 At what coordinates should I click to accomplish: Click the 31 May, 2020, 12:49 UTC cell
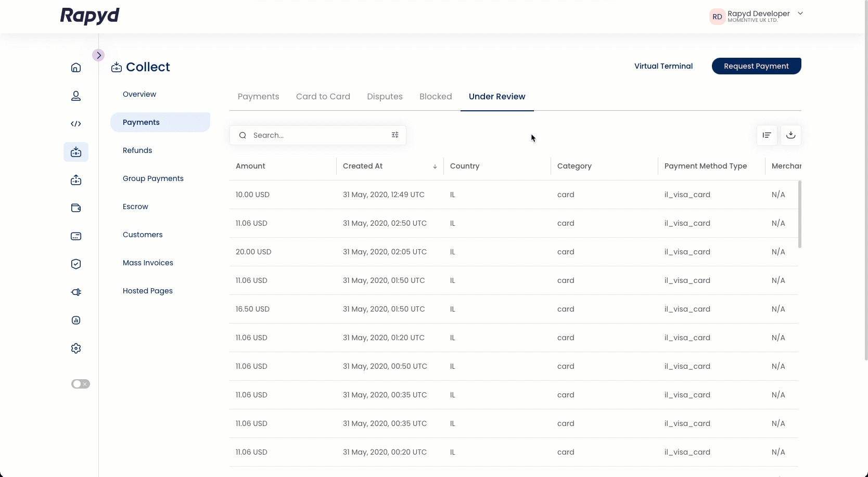point(384,195)
